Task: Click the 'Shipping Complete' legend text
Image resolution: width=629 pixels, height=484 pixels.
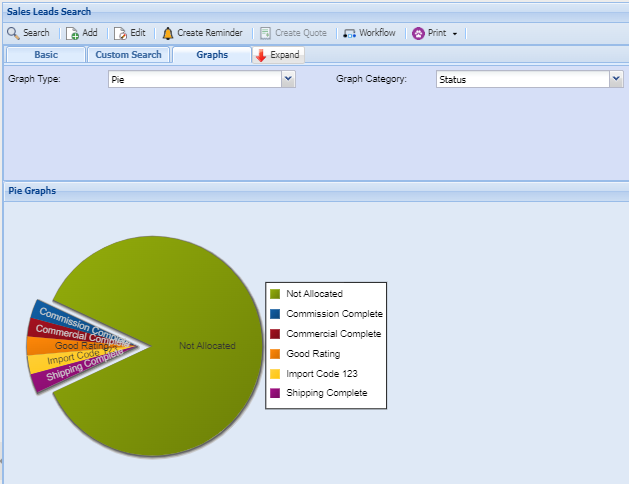Action: pos(327,393)
